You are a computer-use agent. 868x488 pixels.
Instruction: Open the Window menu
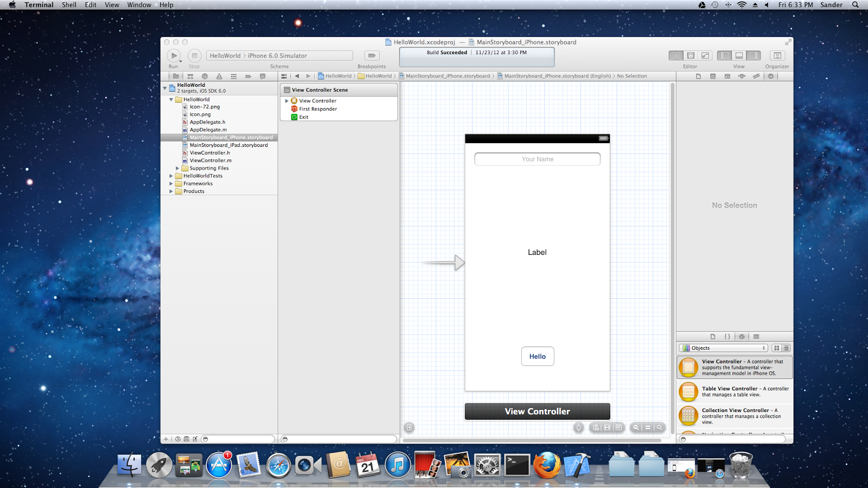tap(139, 5)
